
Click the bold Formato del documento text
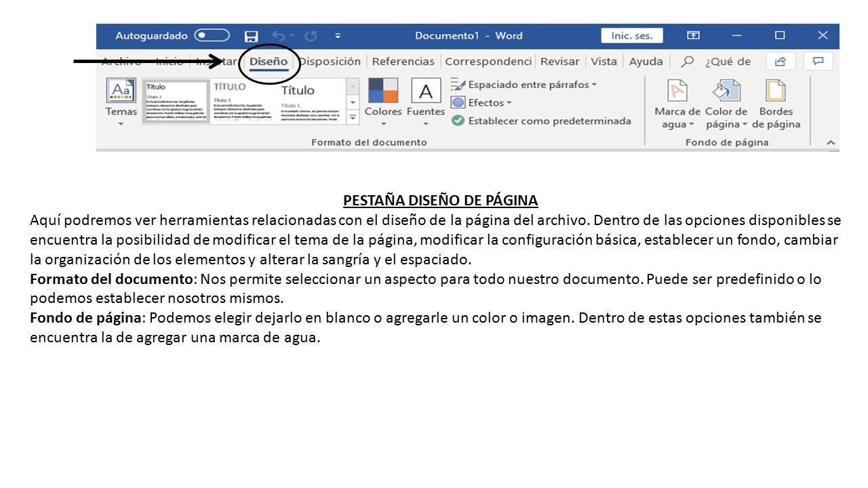click(113, 279)
